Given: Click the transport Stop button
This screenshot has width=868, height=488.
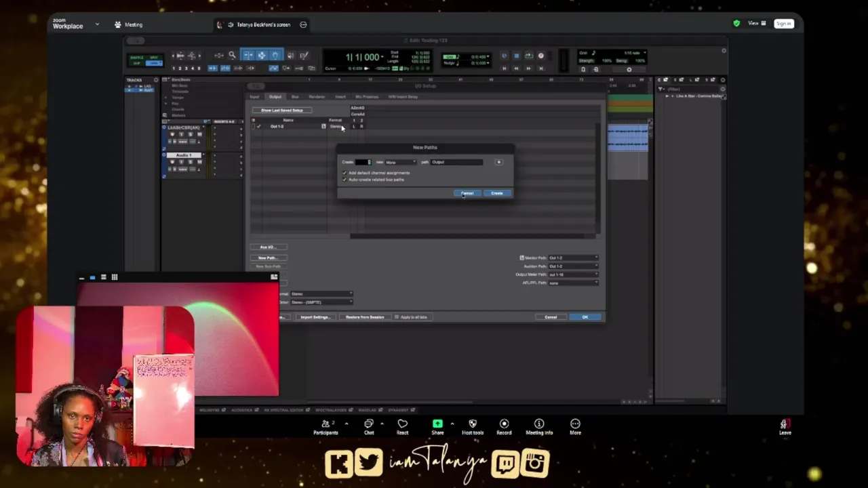Looking at the screenshot, I should 516,56.
